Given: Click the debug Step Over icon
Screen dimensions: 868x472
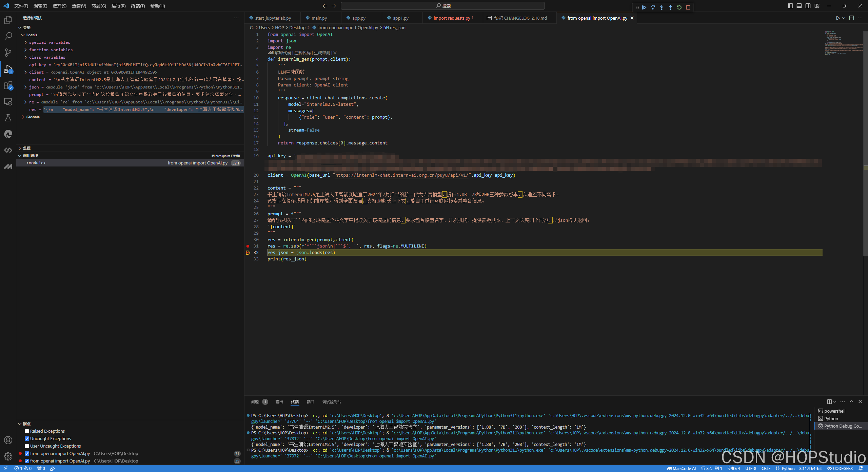Looking at the screenshot, I should tap(653, 7).
